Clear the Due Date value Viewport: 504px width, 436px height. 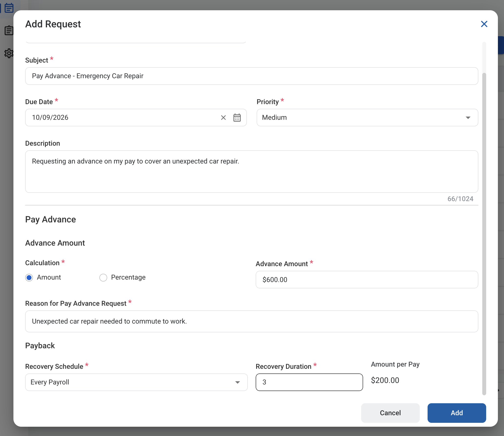(x=223, y=118)
